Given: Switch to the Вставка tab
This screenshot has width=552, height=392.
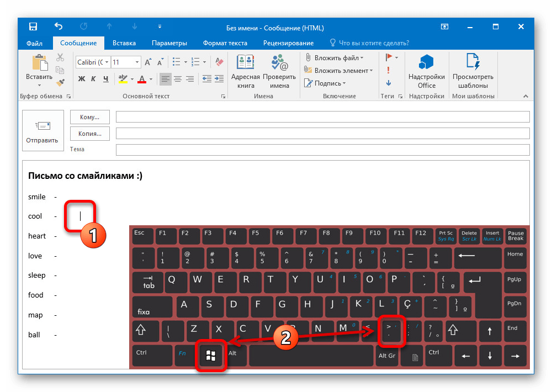Looking at the screenshot, I should coord(124,43).
